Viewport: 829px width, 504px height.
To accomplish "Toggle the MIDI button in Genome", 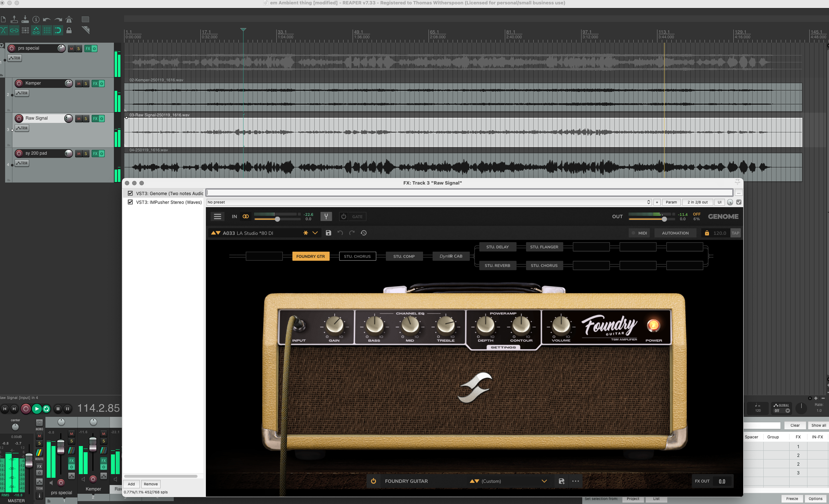I will 640,233.
